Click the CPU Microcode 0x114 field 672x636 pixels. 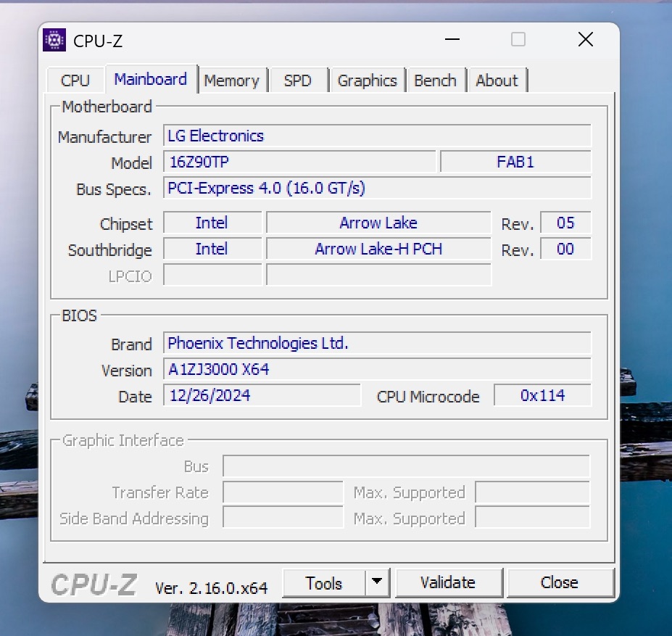[542, 395]
